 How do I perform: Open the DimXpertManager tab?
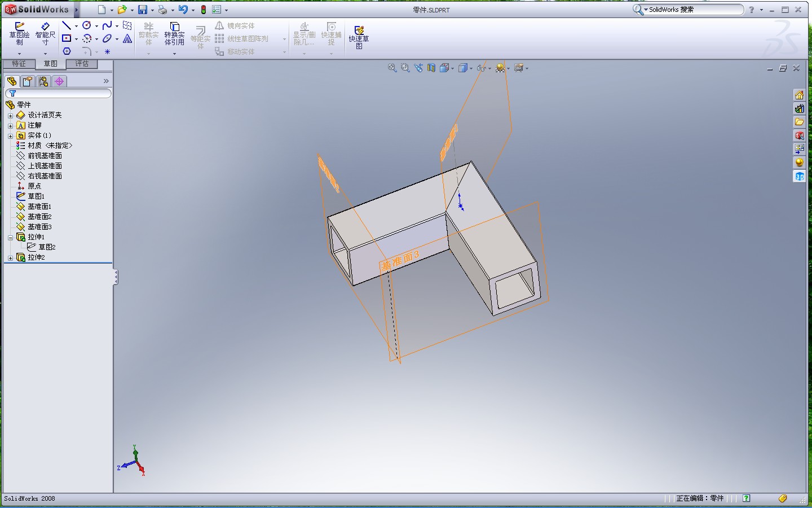(x=59, y=81)
